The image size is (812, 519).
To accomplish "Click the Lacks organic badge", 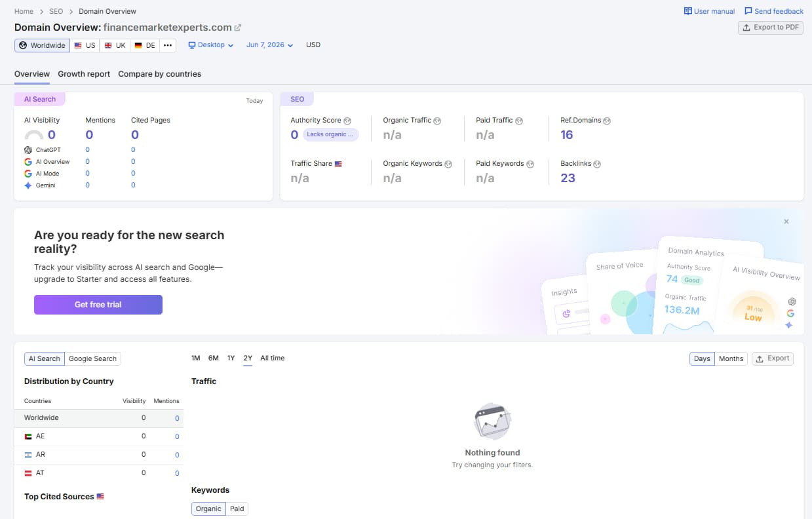I will click(331, 134).
